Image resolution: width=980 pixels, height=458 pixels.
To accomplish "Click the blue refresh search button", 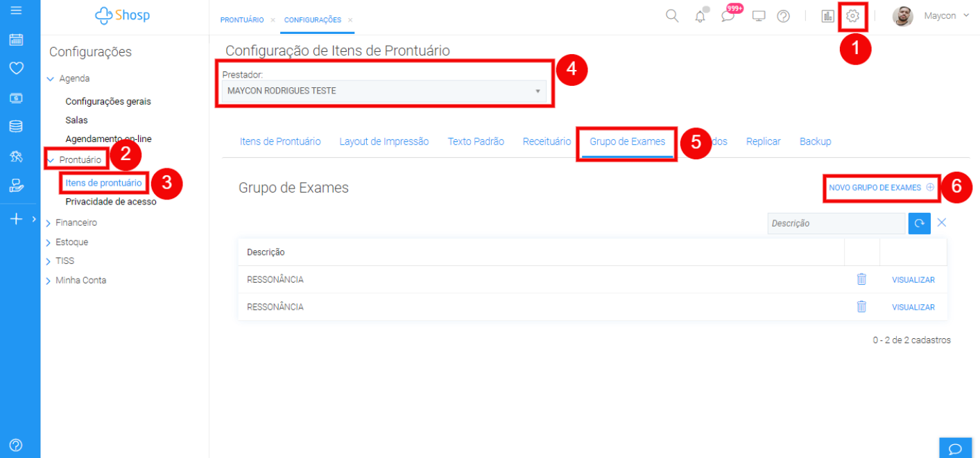I will pyautogui.click(x=919, y=223).
